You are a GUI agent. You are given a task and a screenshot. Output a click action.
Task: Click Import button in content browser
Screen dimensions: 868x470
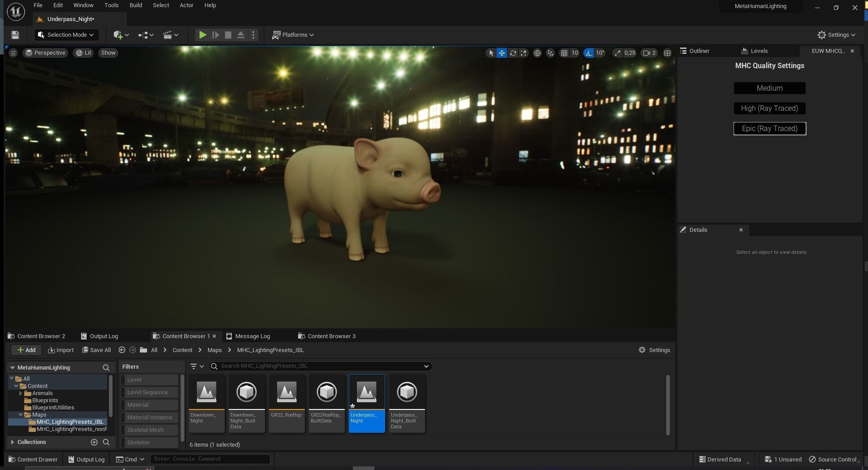click(x=61, y=350)
